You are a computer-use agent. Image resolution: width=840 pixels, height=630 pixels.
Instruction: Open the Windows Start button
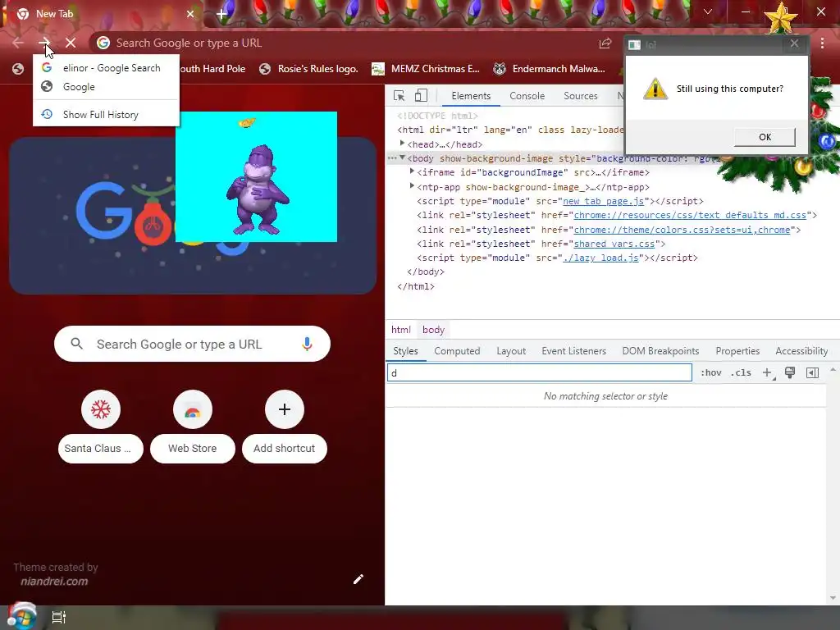(22, 617)
